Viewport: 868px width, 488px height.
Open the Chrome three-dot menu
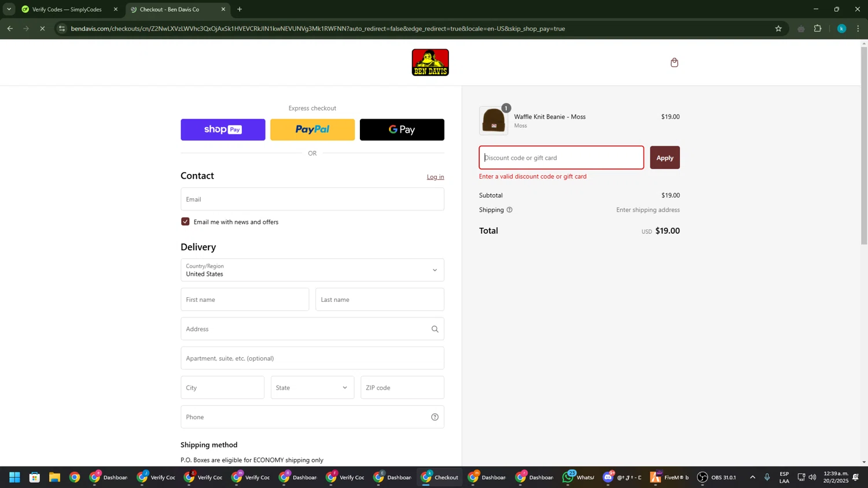point(858,28)
